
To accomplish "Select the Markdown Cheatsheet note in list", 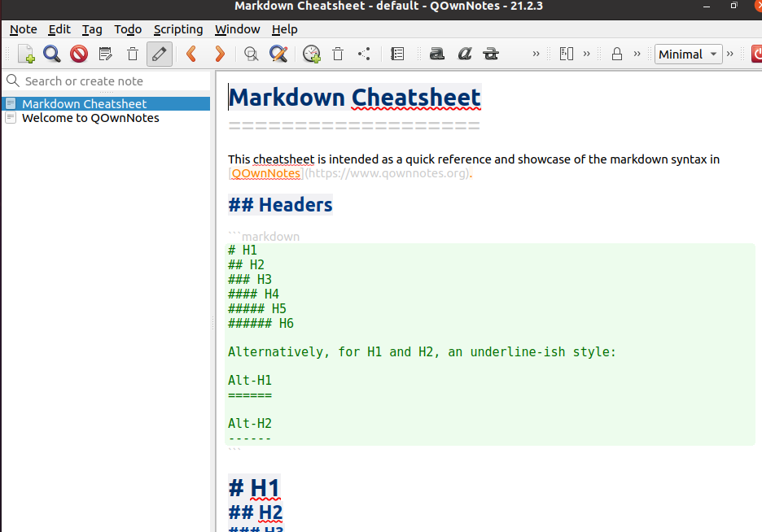I will tap(107, 104).
